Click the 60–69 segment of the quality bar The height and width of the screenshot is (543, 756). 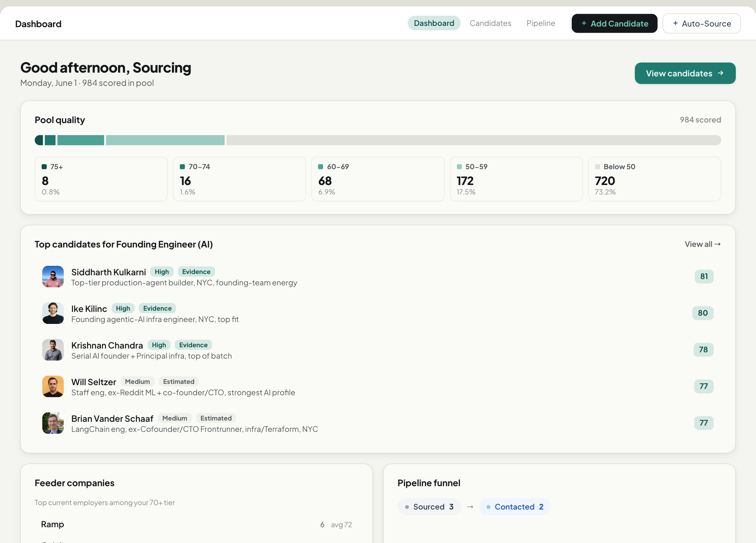point(81,140)
